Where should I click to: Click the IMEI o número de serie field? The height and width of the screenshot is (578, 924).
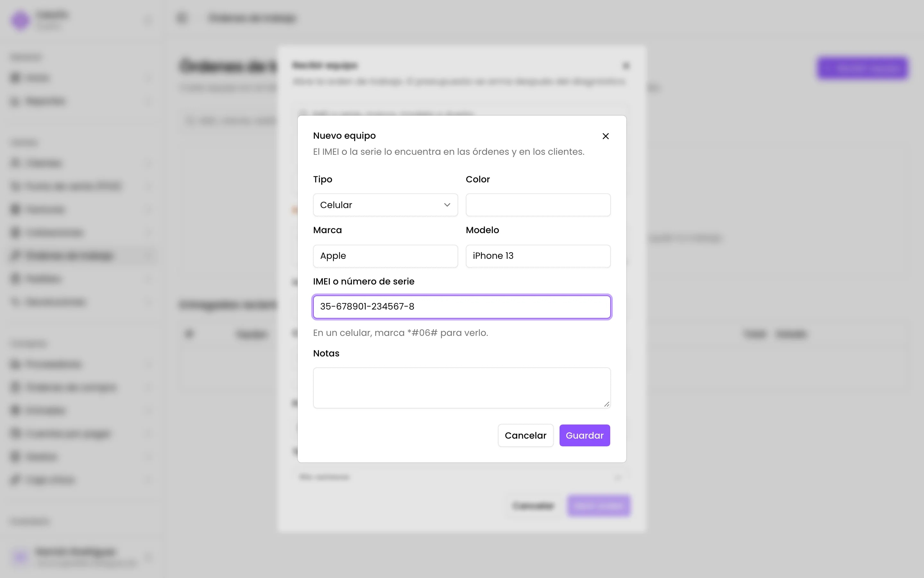coord(462,307)
